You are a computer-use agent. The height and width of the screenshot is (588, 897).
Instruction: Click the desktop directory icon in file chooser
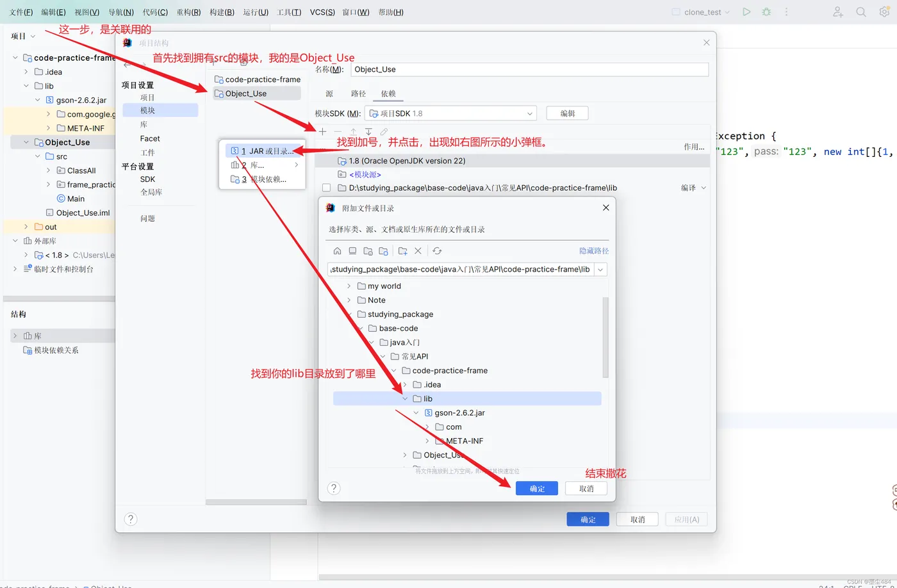tap(352, 251)
